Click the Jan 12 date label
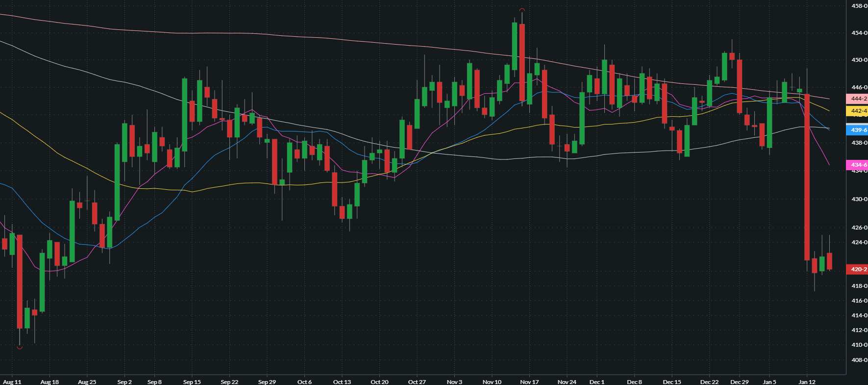The width and height of the screenshot is (868, 385). 807,382
